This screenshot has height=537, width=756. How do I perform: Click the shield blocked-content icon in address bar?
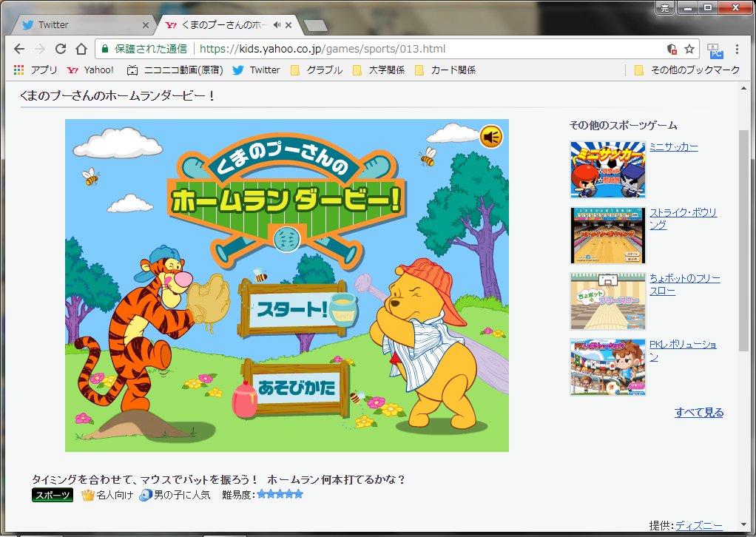tap(672, 49)
